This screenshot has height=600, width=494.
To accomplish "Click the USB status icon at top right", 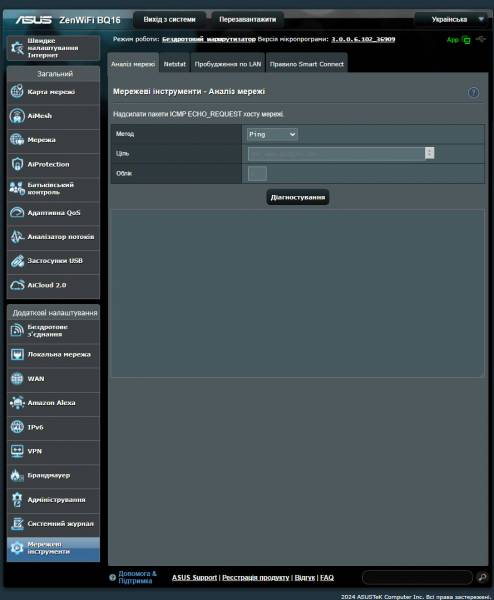I will (x=481, y=39).
